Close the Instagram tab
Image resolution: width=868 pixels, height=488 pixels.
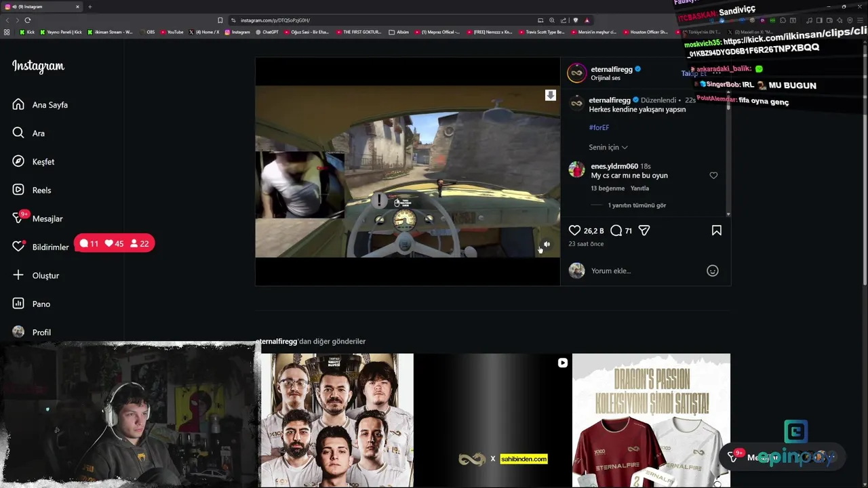point(77,7)
